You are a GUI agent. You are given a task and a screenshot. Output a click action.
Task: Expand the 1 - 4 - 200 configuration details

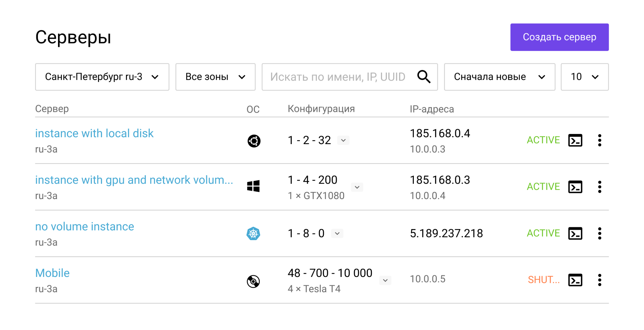(x=357, y=187)
